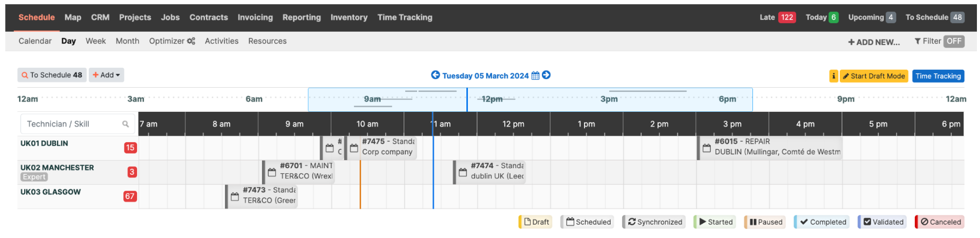This screenshot has height=238, width=980.
Task: Open the date picker calendar icon
Action: point(535,75)
